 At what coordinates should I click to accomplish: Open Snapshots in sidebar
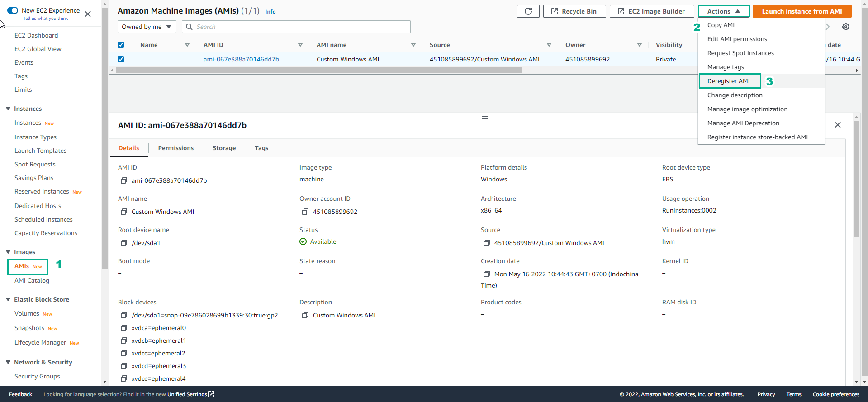coord(29,328)
